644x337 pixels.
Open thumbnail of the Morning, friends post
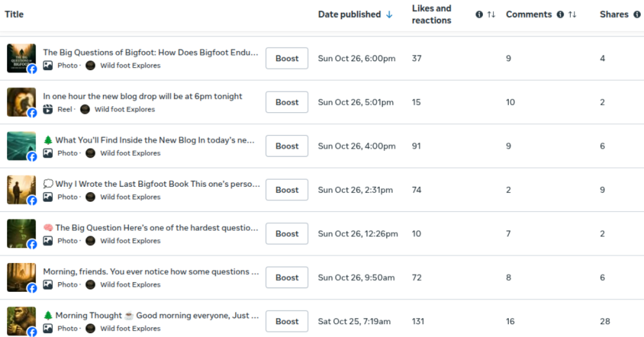coord(21,278)
